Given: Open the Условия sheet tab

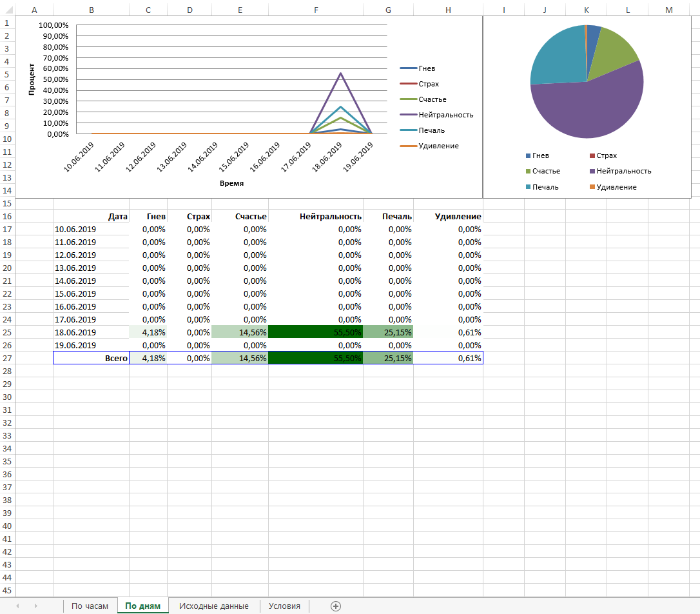Looking at the screenshot, I should [x=284, y=606].
